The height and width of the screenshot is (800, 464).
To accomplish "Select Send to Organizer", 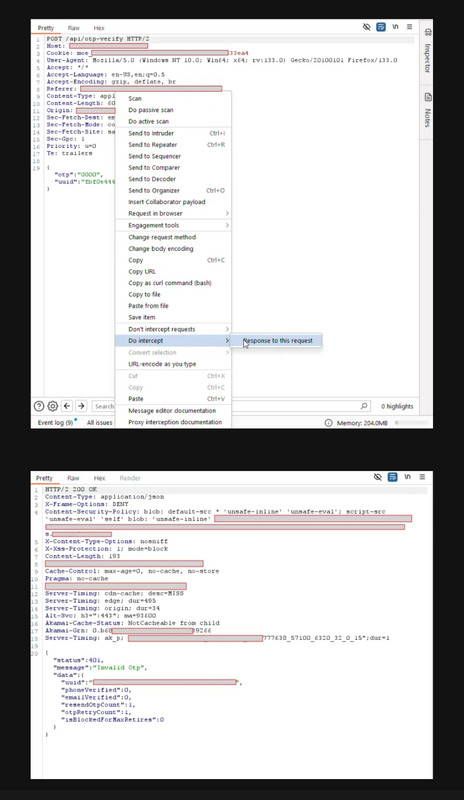I will pos(173,190).
